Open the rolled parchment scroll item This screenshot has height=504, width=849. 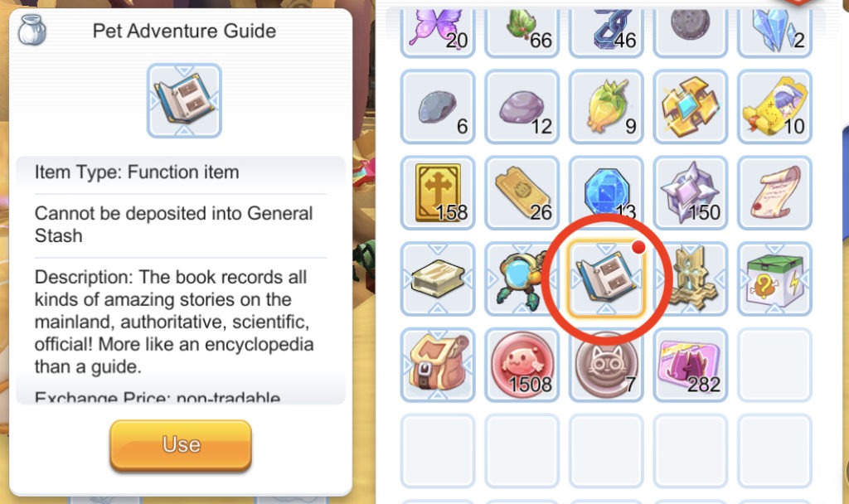(x=775, y=192)
